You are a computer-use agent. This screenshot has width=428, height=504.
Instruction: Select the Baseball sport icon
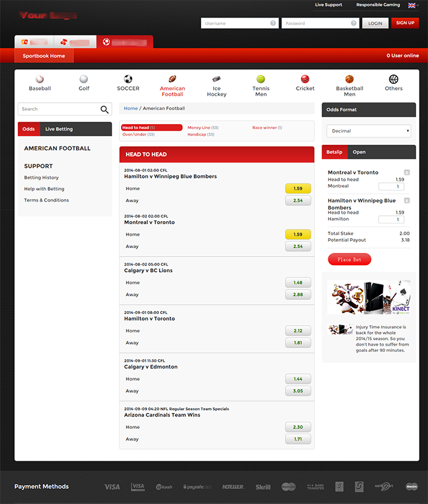[x=40, y=79]
